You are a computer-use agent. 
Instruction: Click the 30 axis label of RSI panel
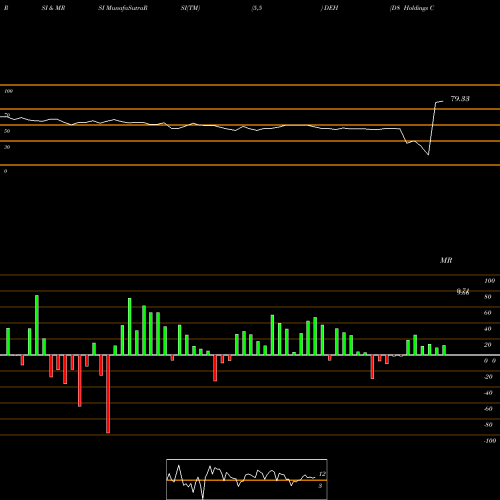pos(7,147)
